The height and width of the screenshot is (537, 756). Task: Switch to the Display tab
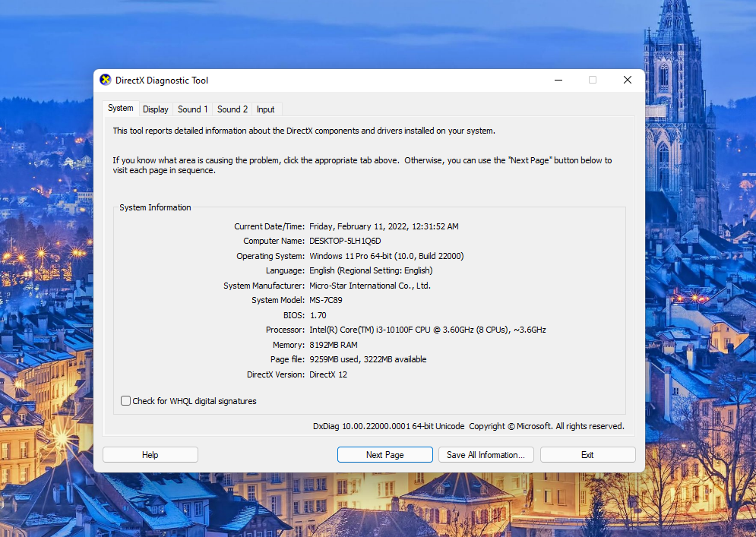(x=155, y=109)
